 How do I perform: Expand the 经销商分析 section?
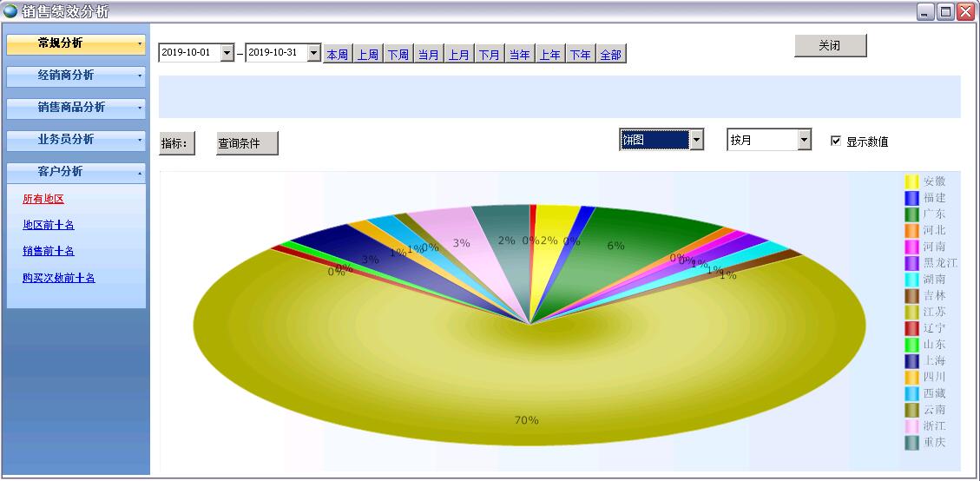tap(76, 76)
